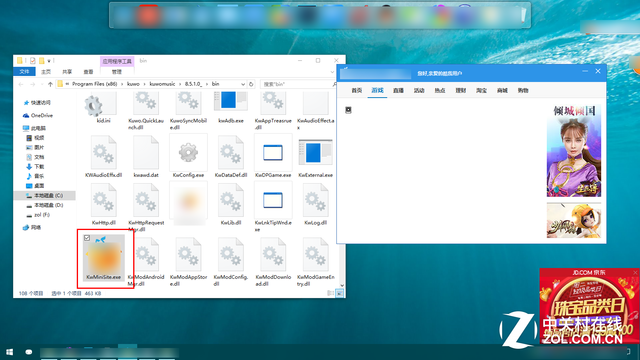
Task: Select the KwDataDef.dll file
Action: (x=231, y=157)
